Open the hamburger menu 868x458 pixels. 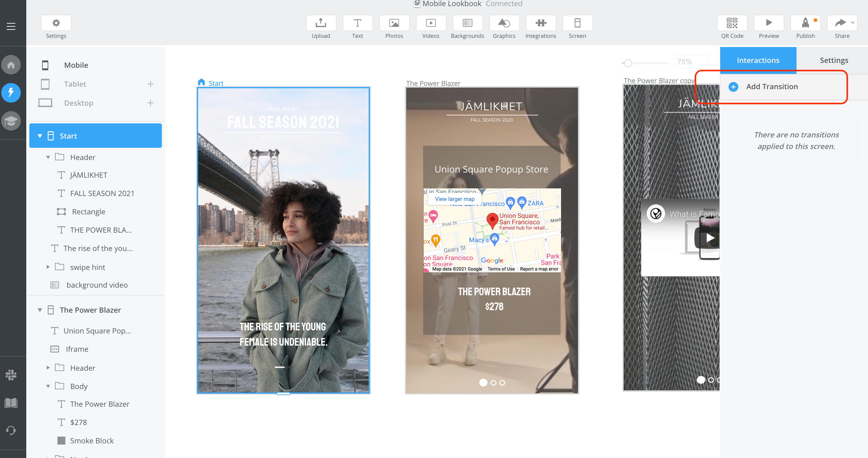(x=11, y=26)
